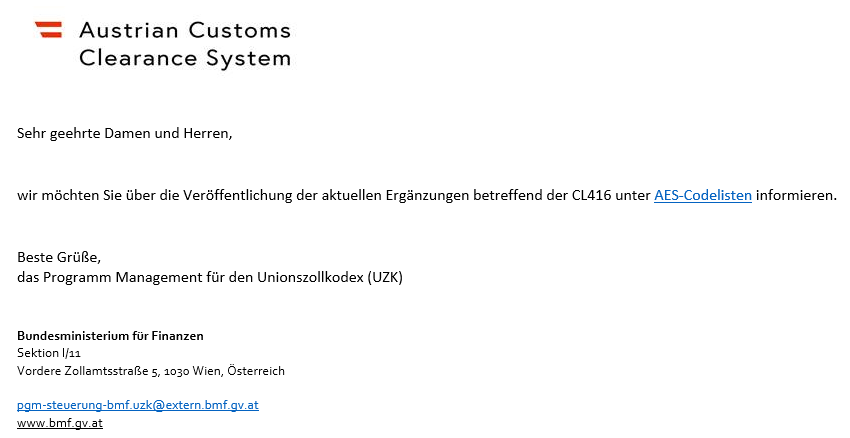Click the "Austrian Customs" header text

click(185, 30)
